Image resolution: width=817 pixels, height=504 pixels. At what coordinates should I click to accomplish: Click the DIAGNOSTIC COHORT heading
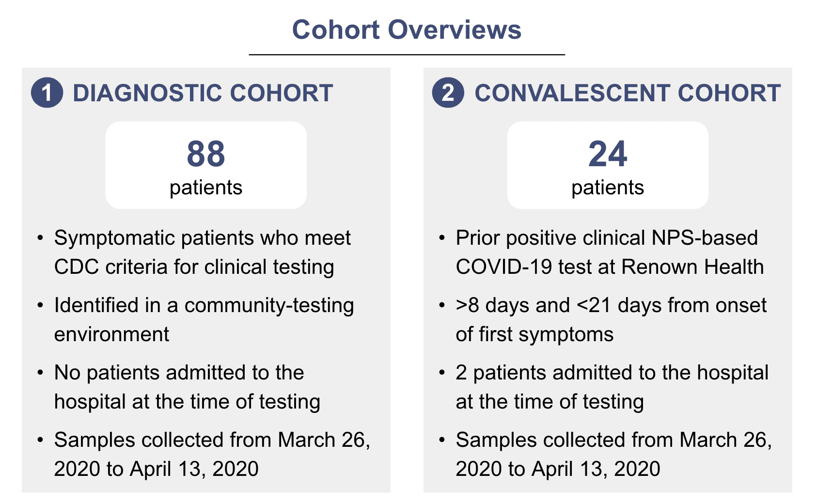[x=203, y=93]
